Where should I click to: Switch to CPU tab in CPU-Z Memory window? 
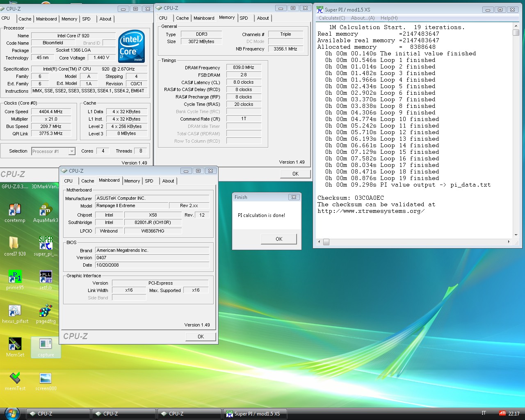coord(163,18)
